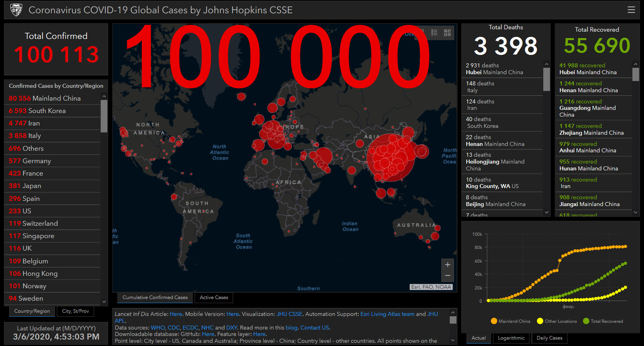644x346 pixels.
Task: Select 296 Spain row
Action: [52, 198]
